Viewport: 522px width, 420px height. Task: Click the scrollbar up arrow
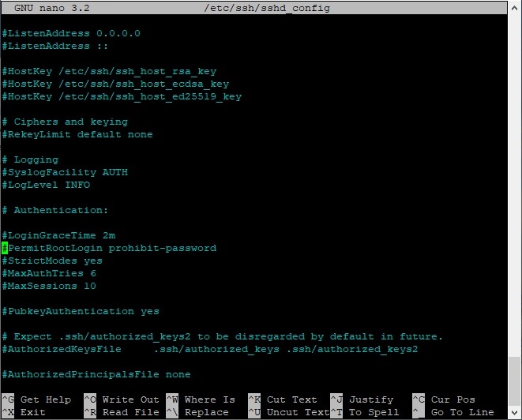click(515, 7)
